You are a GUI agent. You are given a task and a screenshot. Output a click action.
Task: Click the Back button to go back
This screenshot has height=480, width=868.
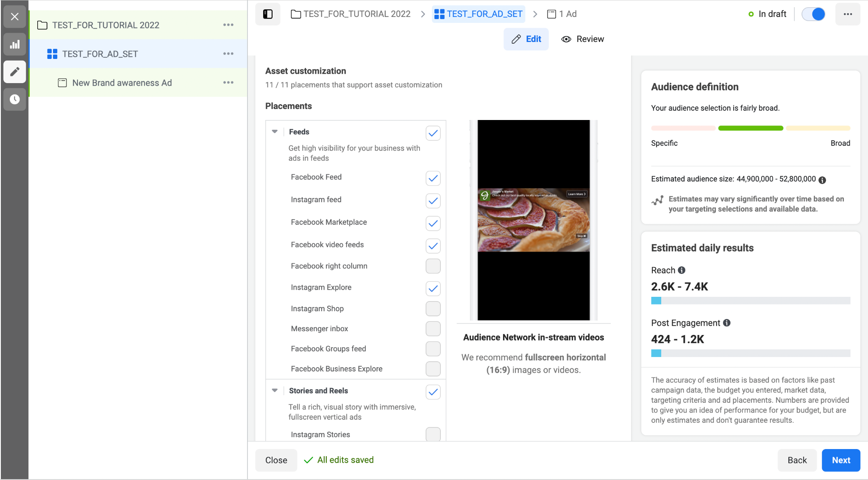point(796,460)
